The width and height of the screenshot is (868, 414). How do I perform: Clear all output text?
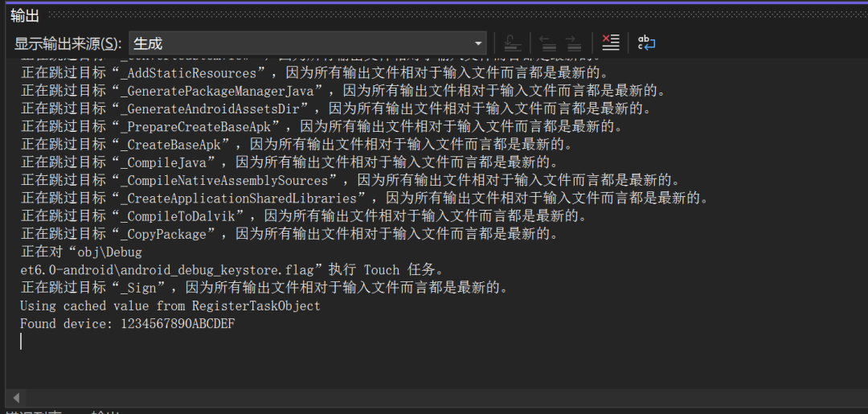point(611,43)
